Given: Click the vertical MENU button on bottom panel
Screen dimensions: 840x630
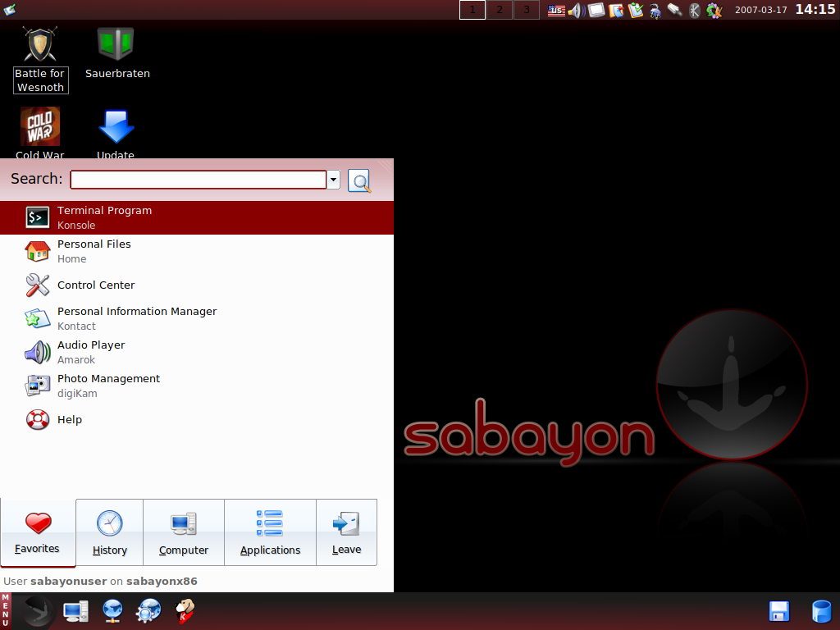Looking at the screenshot, I should click(6, 610).
